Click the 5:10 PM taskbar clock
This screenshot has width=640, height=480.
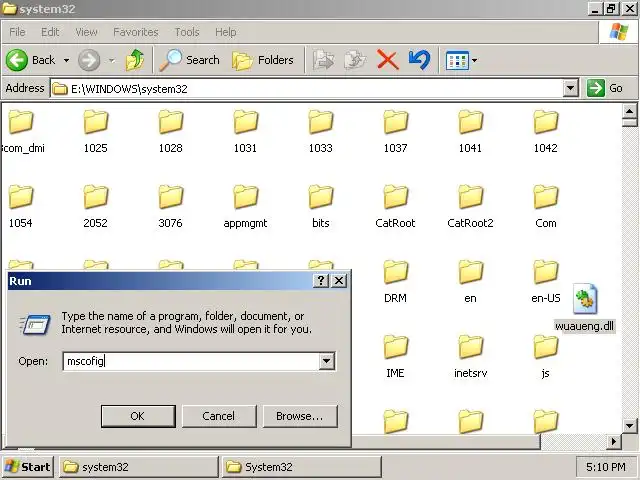[606, 467]
